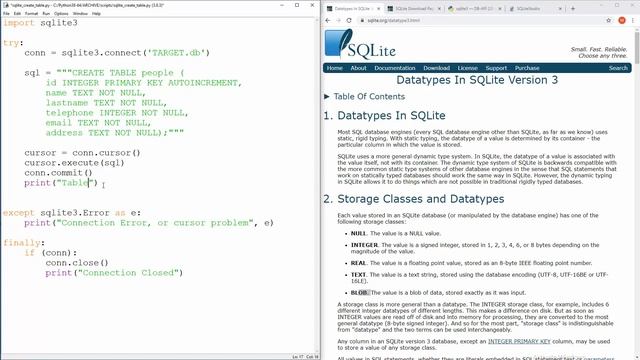Close the IDLE editor window
Image resolution: width=640 pixels, height=360 pixels.
312,5
